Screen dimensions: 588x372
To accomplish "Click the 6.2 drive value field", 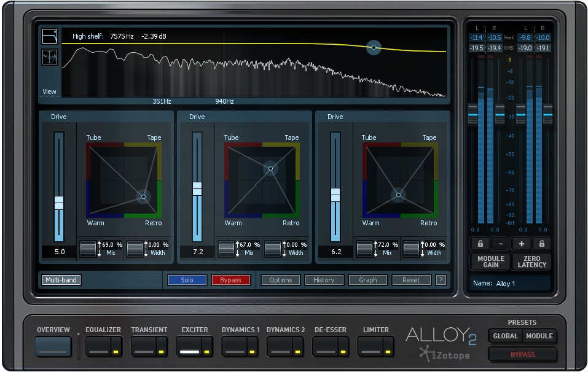I will coord(336,252).
